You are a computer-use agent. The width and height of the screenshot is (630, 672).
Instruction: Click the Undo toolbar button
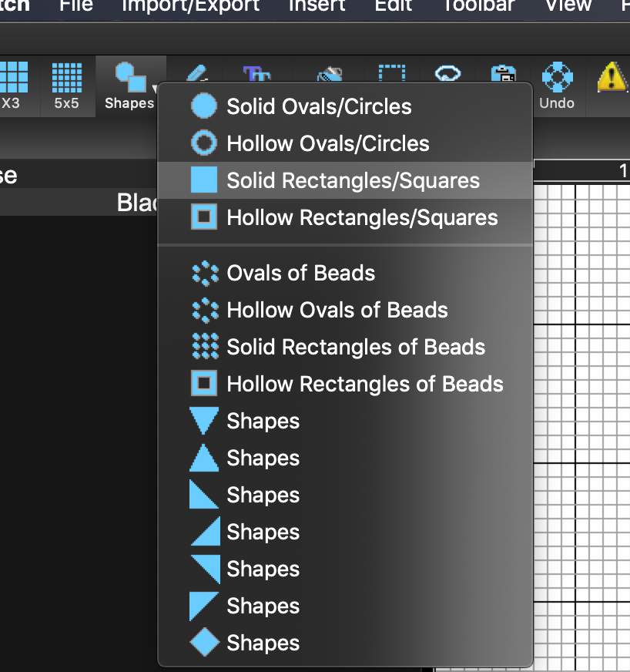pos(557,85)
